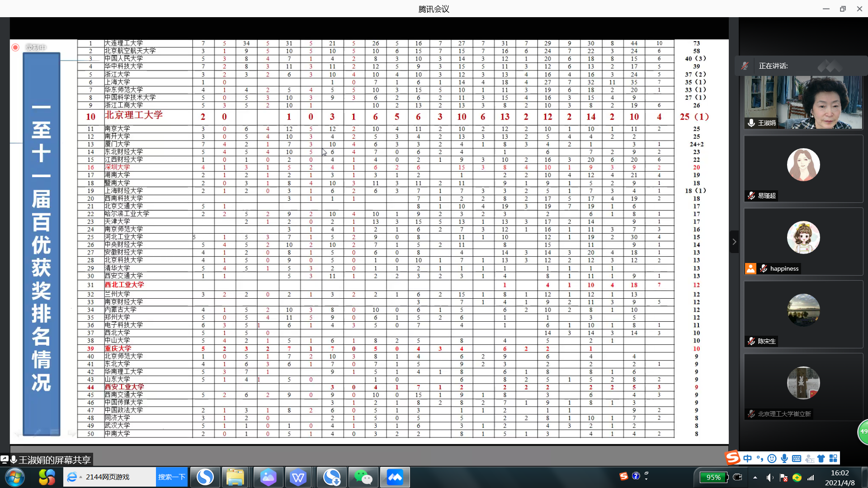Viewport: 868px width, 488px height.
Task: Expand the participant panel side arrow
Action: (734, 242)
